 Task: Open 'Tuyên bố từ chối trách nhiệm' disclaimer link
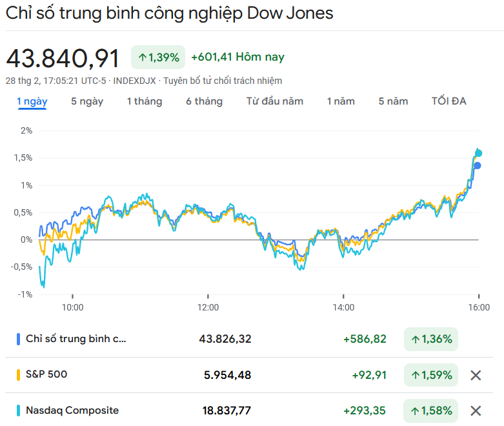(223, 81)
